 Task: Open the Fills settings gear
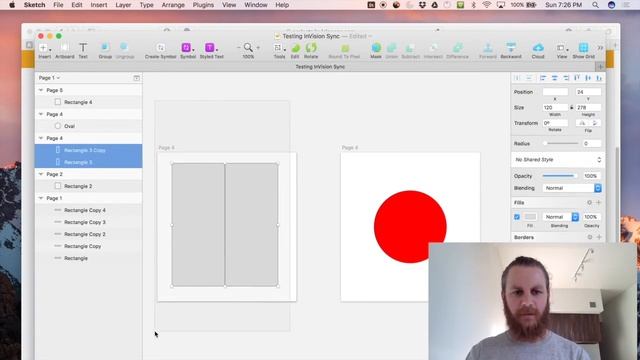[x=589, y=202]
